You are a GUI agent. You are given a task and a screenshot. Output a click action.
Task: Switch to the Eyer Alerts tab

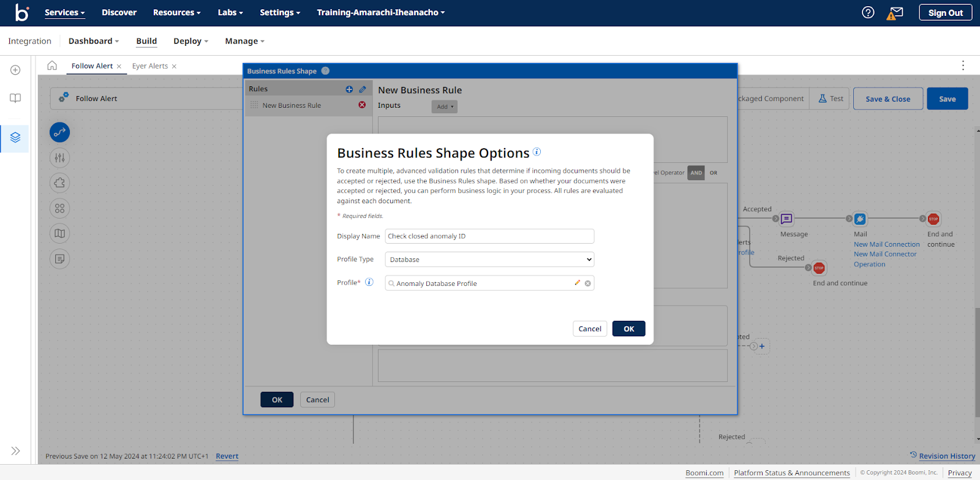(150, 66)
